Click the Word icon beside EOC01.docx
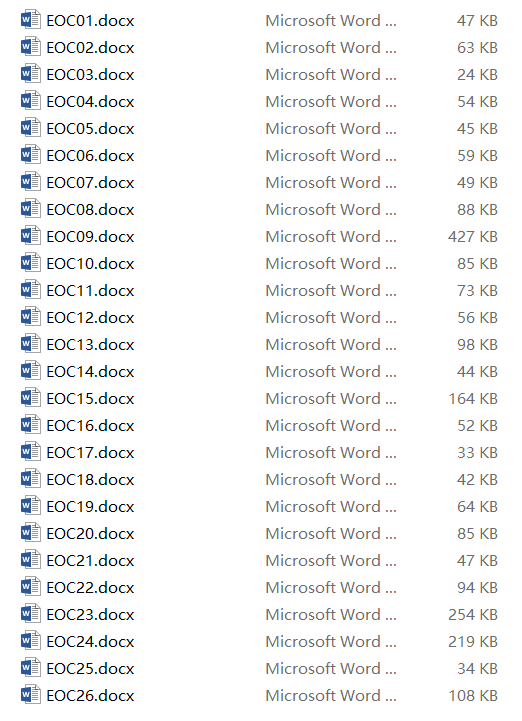The height and width of the screenshot is (721, 522). tap(30, 20)
